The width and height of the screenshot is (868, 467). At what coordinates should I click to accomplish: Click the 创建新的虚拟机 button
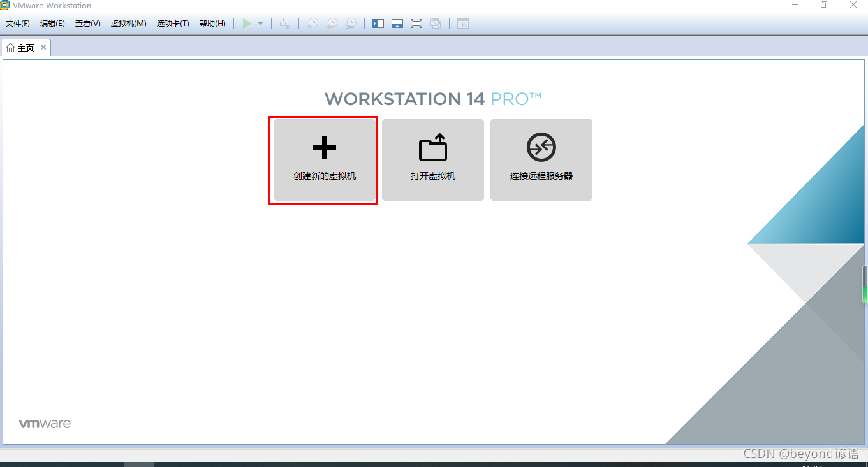(325, 160)
